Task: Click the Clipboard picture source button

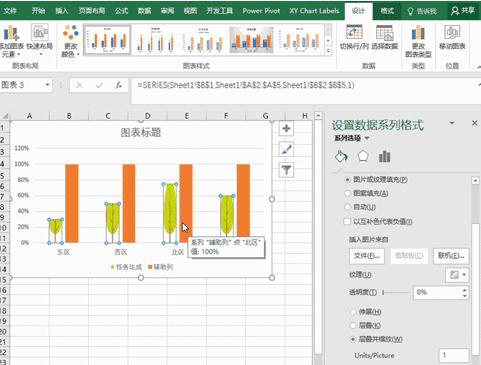Action: [x=409, y=256]
